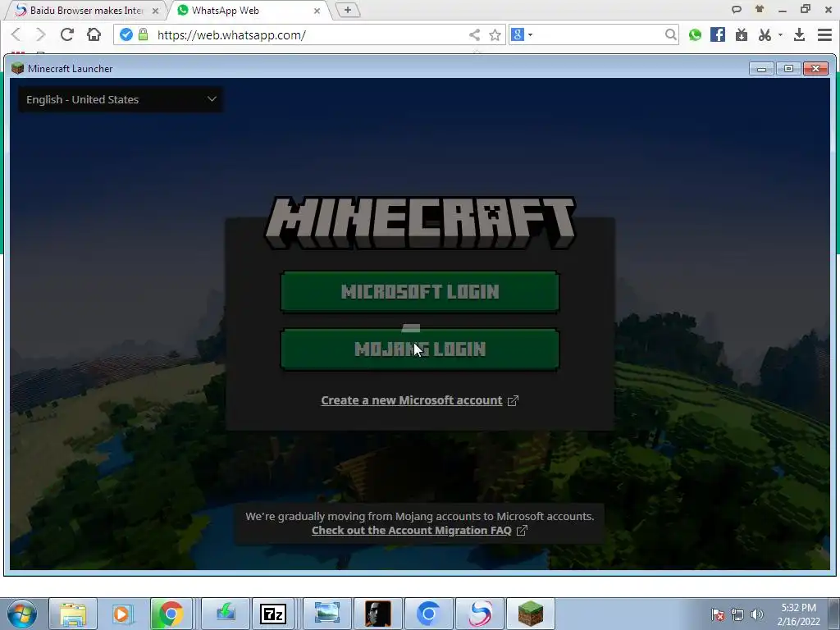This screenshot has height=630, width=840.
Task: Minimize the Minecraft Launcher window
Action: (x=761, y=69)
